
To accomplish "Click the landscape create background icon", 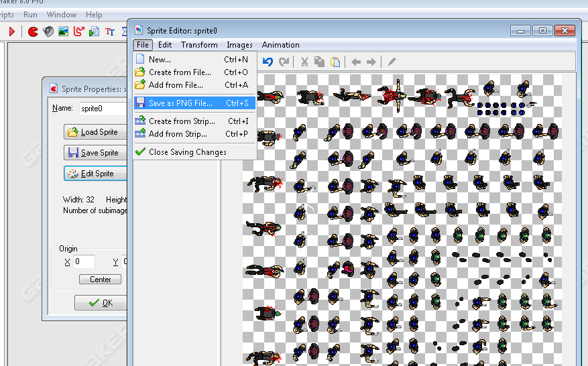I will (x=64, y=32).
